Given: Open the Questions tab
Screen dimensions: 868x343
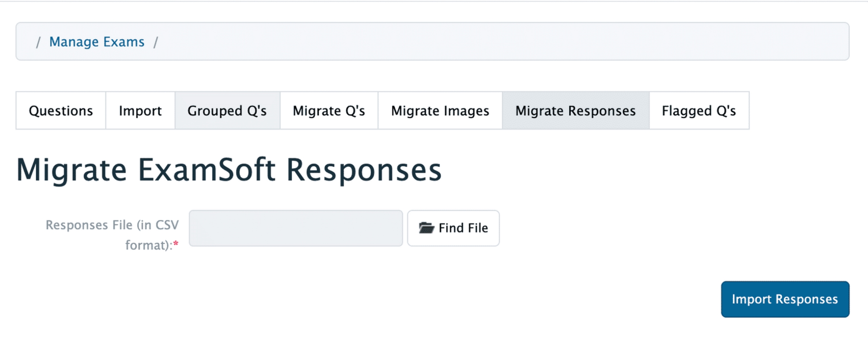Looking at the screenshot, I should 61,111.
